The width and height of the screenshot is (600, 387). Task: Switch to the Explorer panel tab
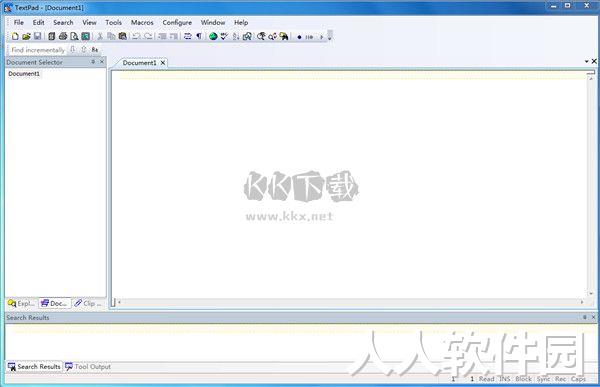(21, 303)
